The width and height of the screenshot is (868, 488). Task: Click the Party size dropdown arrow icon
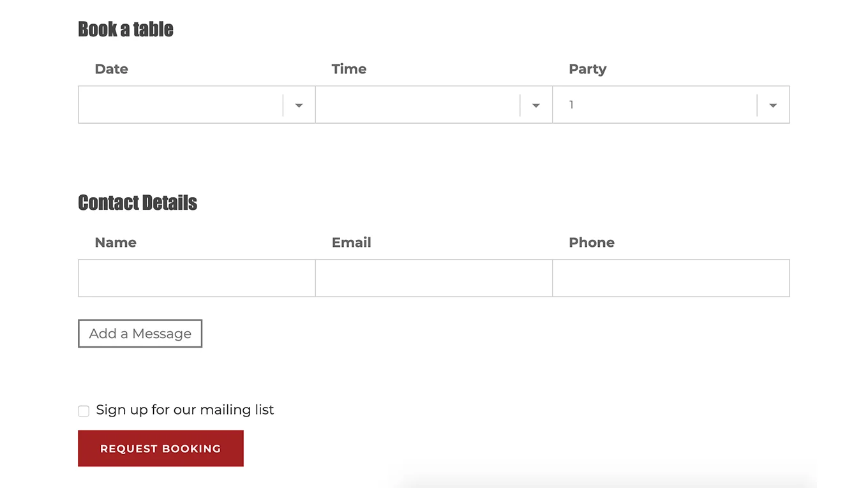point(773,105)
